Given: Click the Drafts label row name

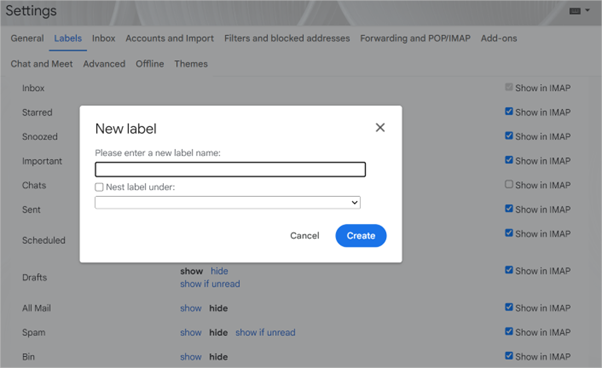Looking at the screenshot, I should (x=35, y=277).
